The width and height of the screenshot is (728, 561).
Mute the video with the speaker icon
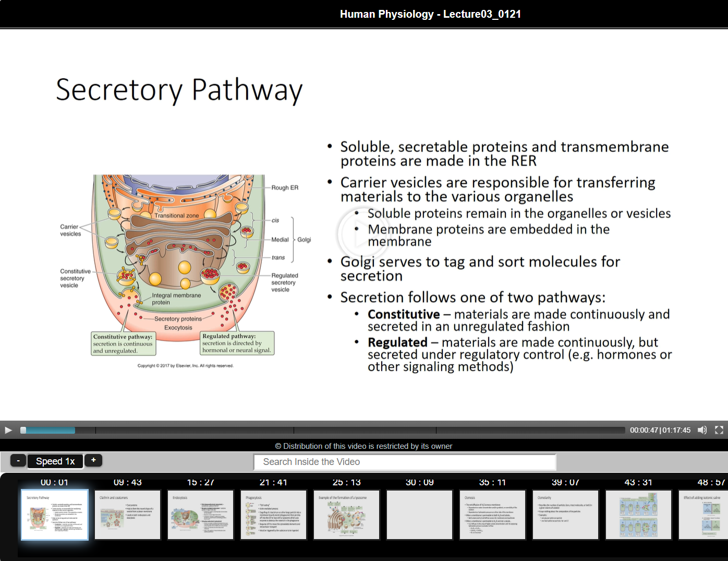[702, 430]
